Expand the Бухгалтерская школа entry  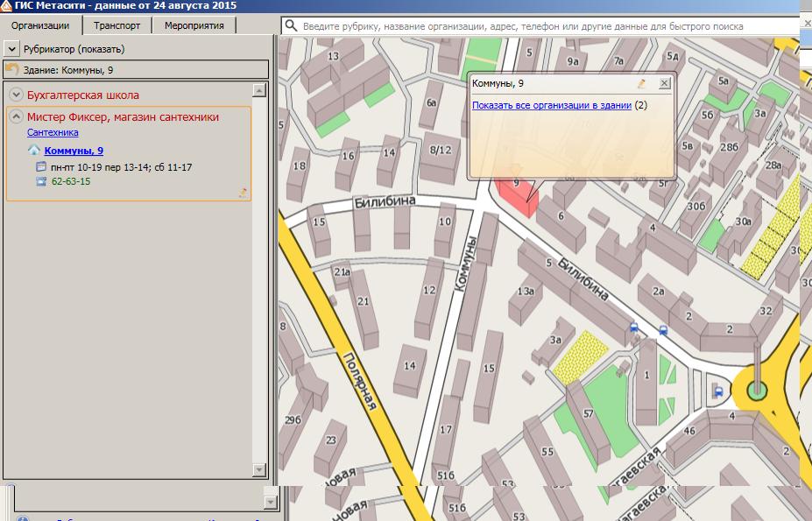pyautogui.click(x=16, y=95)
